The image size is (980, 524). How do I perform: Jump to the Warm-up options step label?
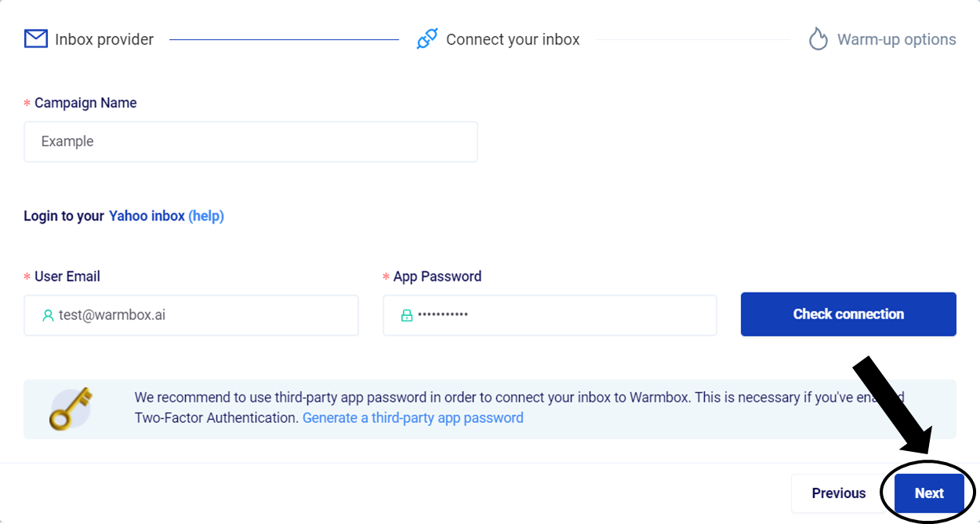click(x=896, y=39)
